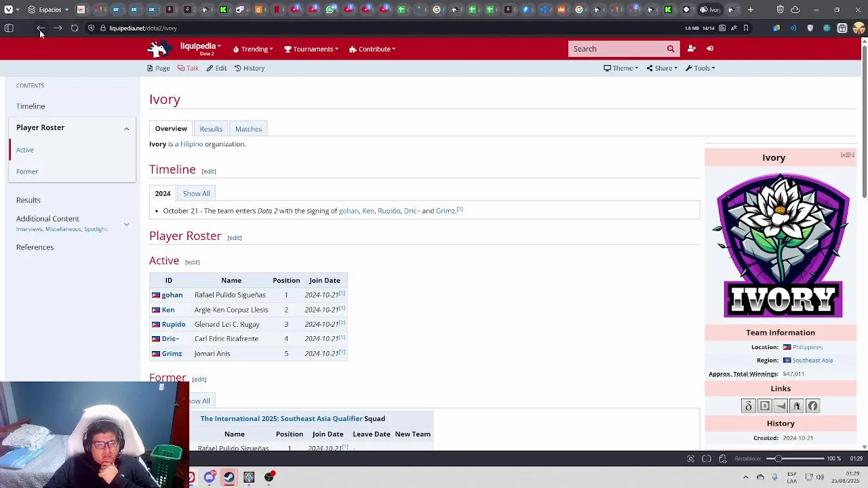The height and width of the screenshot is (488, 868).
Task: Show hidden tray icons with the chevron
Action: tap(746, 477)
